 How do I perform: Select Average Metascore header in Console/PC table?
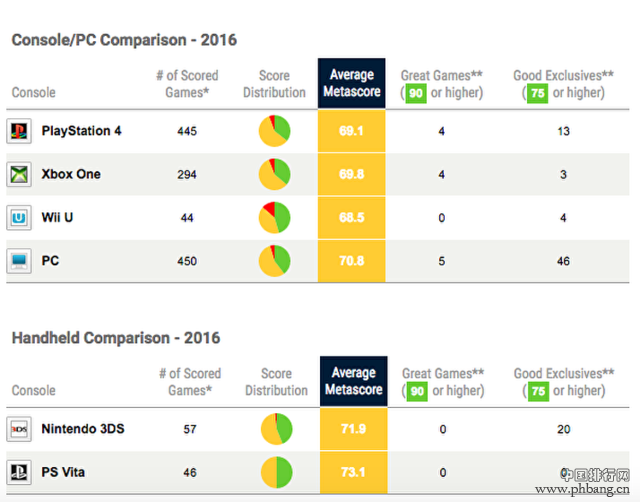[x=351, y=83]
